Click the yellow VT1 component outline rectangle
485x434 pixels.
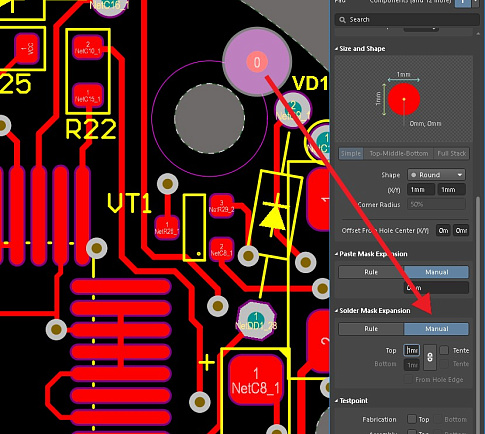tap(194, 227)
